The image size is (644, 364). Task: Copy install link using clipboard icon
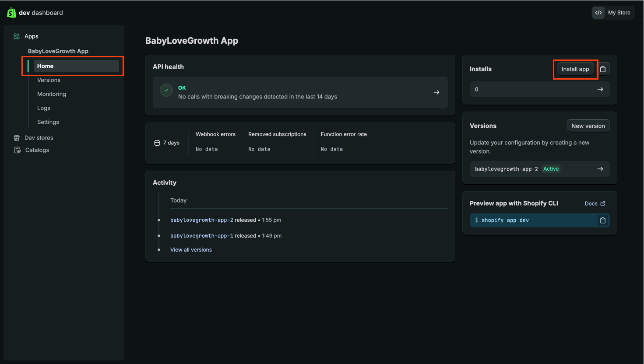click(x=603, y=69)
